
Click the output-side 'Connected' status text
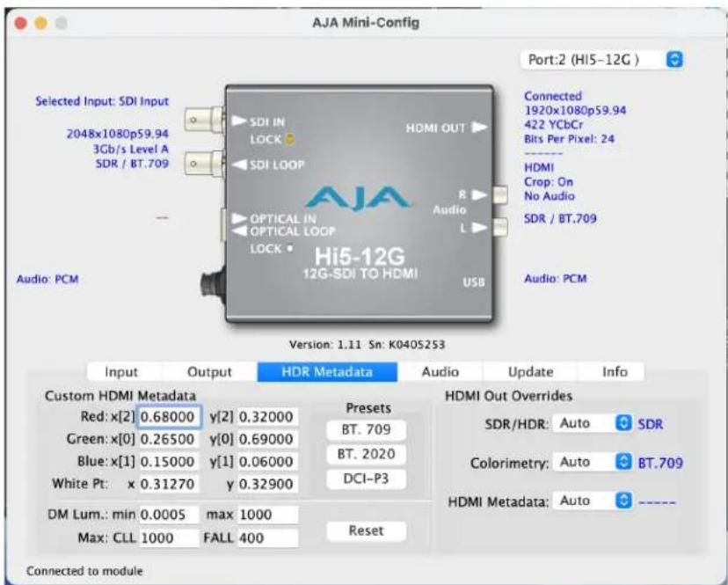click(x=553, y=96)
